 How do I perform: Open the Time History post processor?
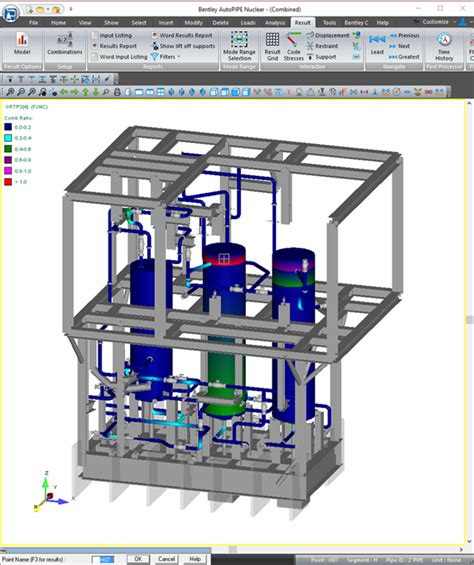pos(444,46)
